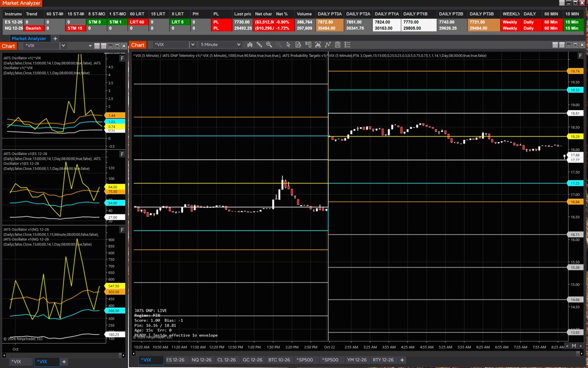Add new tab in small left chart window
This screenshot has width=588, height=368.
64,362
